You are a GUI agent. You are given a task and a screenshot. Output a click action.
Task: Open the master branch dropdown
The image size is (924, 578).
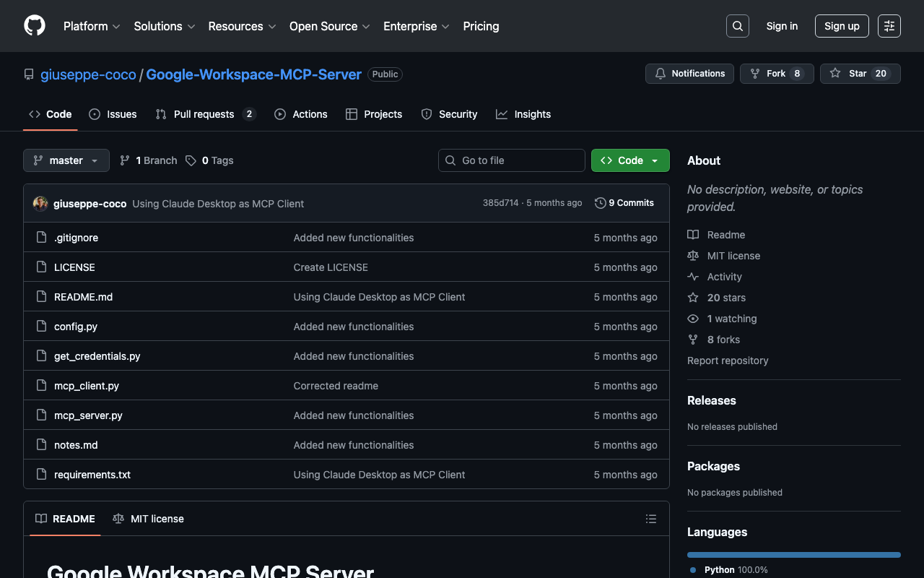66,160
